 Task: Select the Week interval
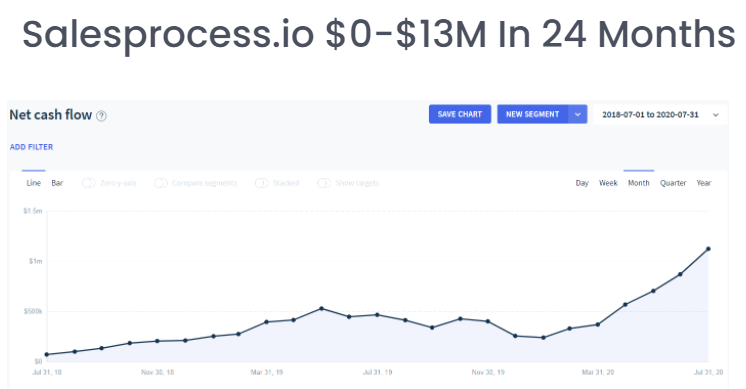pyautogui.click(x=608, y=183)
